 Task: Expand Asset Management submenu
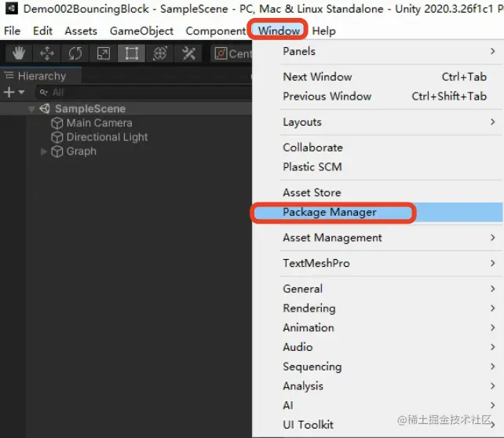pyautogui.click(x=378, y=238)
